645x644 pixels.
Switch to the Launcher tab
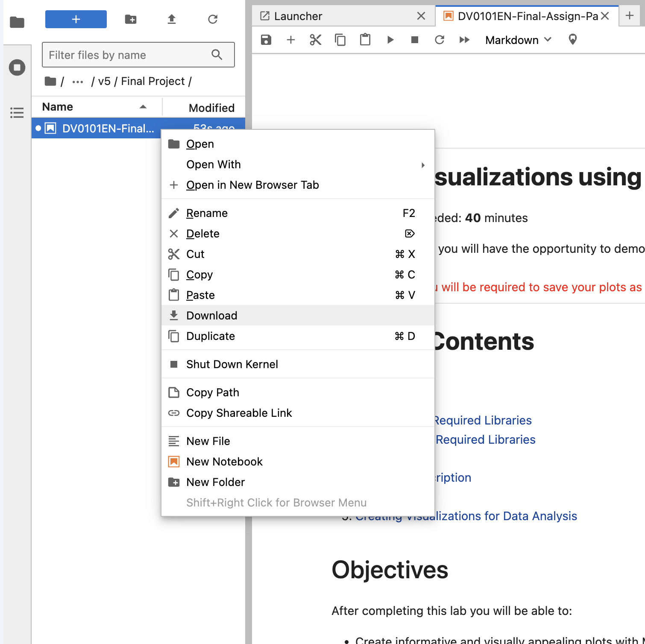tap(298, 16)
